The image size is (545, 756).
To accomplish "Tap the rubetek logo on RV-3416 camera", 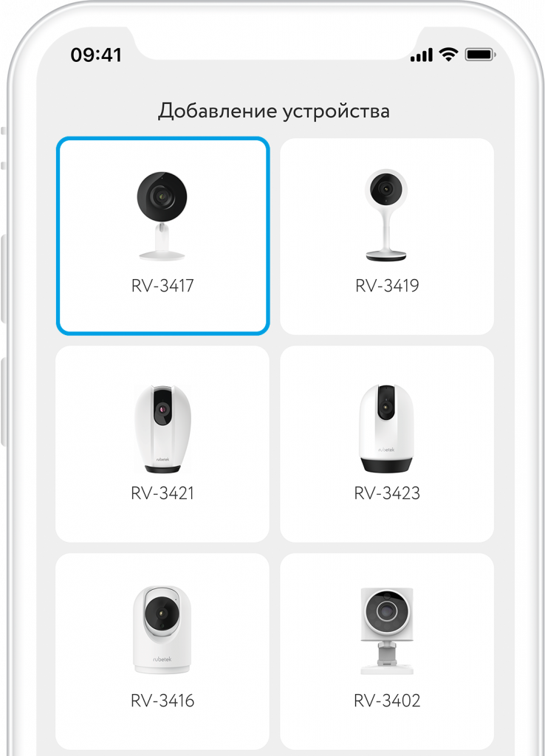I will pyautogui.click(x=162, y=659).
